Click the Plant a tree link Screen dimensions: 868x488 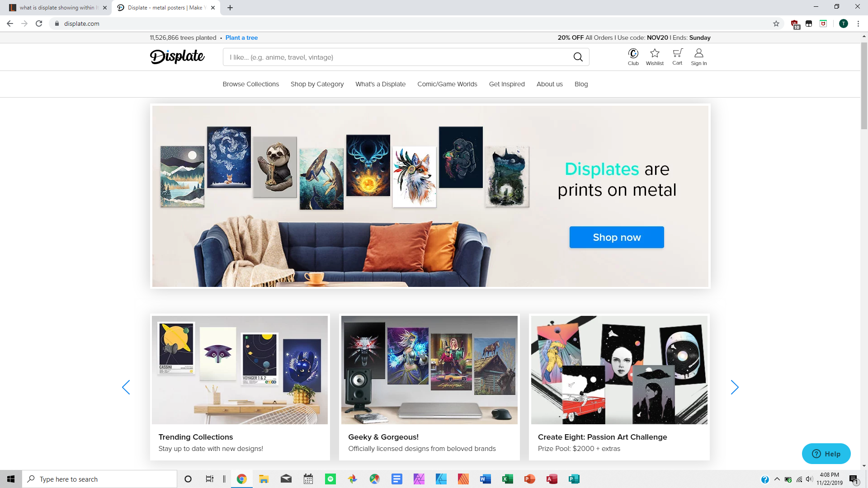(241, 38)
